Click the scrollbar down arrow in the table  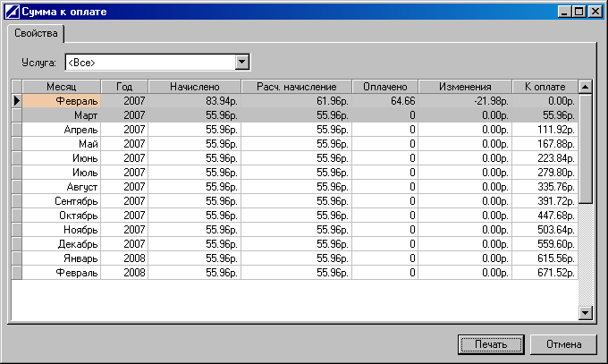(x=586, y=312)
